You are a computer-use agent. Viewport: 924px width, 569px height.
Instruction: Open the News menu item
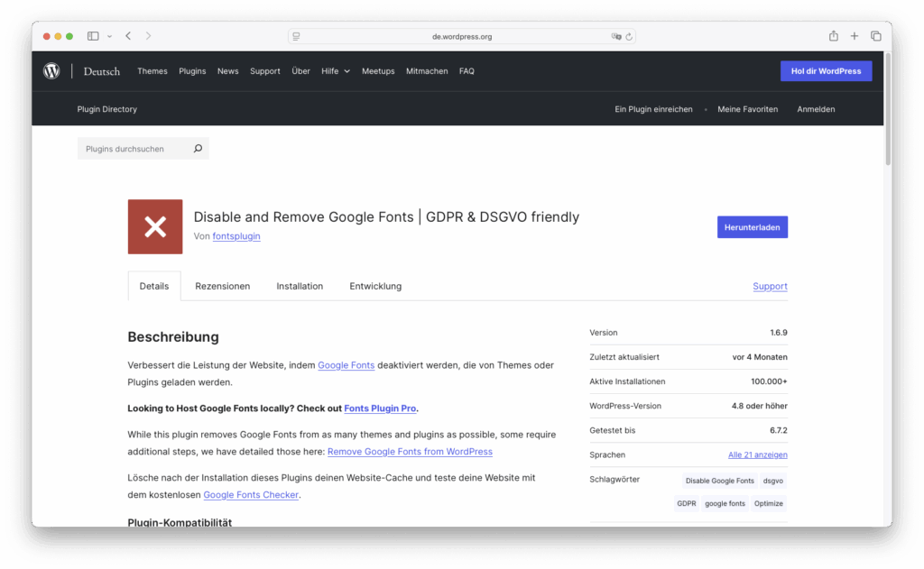tap(227, 71)
